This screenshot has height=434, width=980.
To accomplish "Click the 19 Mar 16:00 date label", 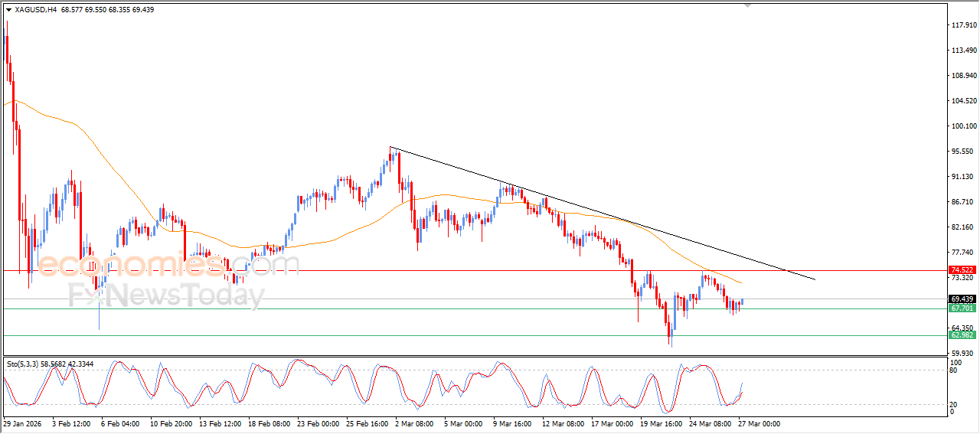I will click(x=661, y=423).
